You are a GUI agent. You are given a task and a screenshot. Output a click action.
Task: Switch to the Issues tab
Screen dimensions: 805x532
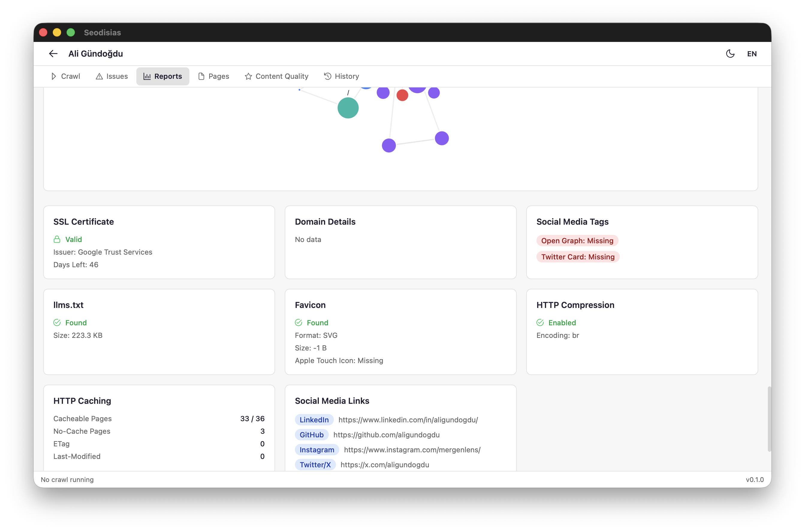coord(112,76)
